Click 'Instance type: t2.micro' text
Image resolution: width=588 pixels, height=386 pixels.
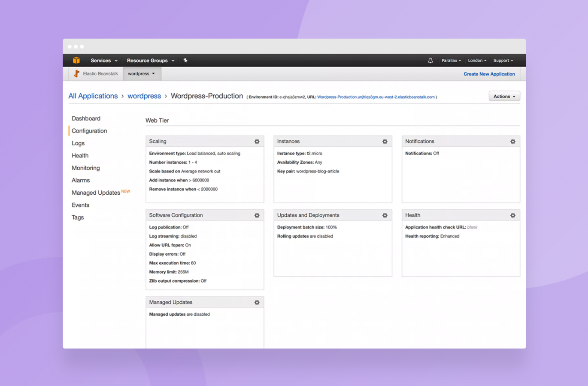pos(300,154)
